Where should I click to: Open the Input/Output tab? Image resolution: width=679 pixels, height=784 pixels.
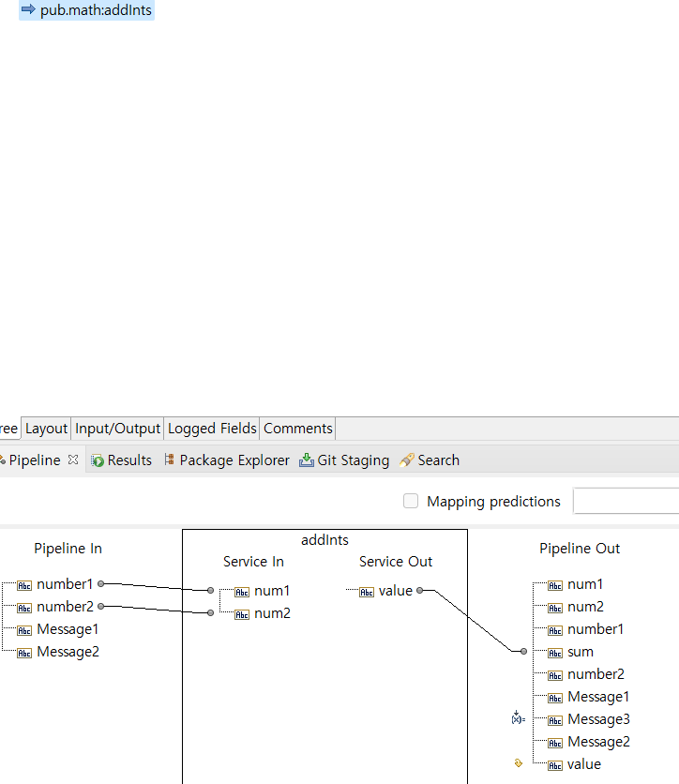(x=118, y=429)
